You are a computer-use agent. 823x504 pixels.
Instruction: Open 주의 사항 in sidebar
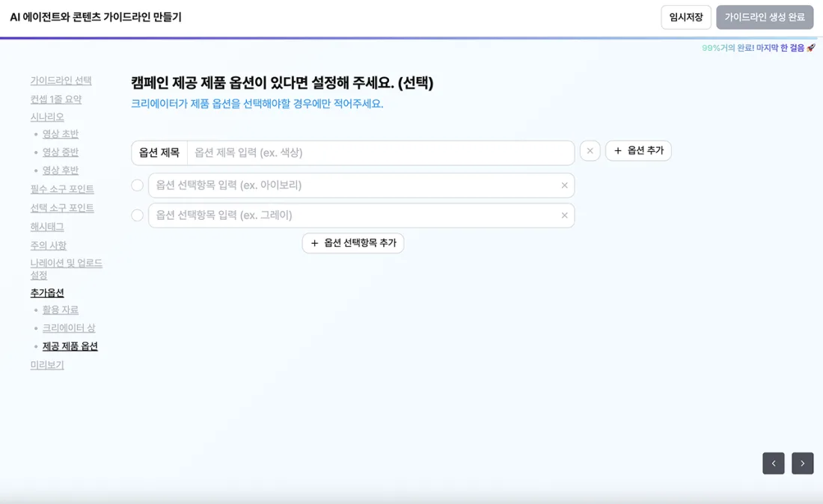click(x=49, y=245)
